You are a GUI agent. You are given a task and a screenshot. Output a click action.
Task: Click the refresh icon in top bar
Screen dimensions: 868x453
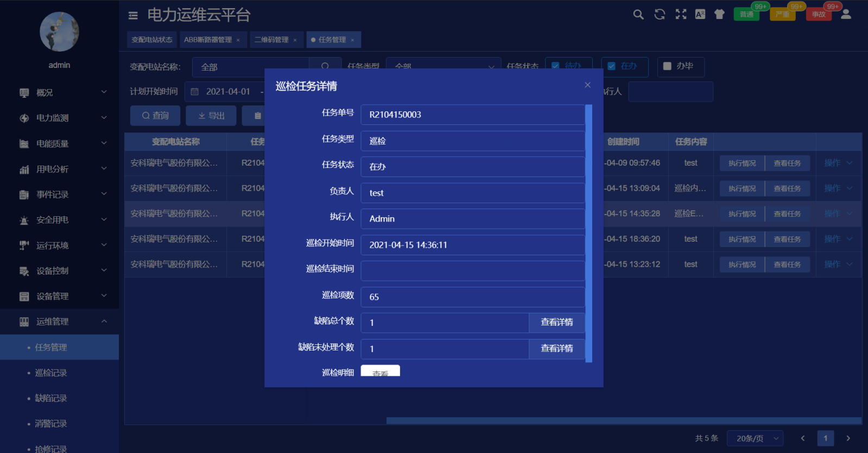(660, 15)
